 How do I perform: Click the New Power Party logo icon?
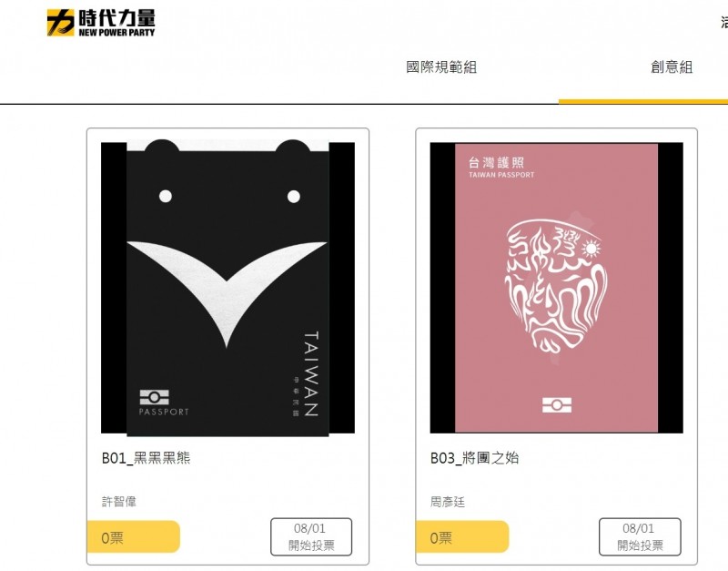[60, 22]
